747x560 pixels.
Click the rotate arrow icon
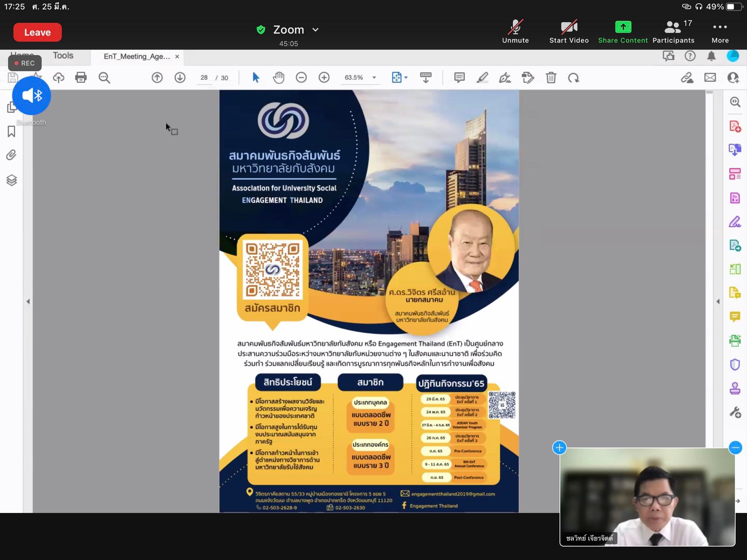[573, 78]
